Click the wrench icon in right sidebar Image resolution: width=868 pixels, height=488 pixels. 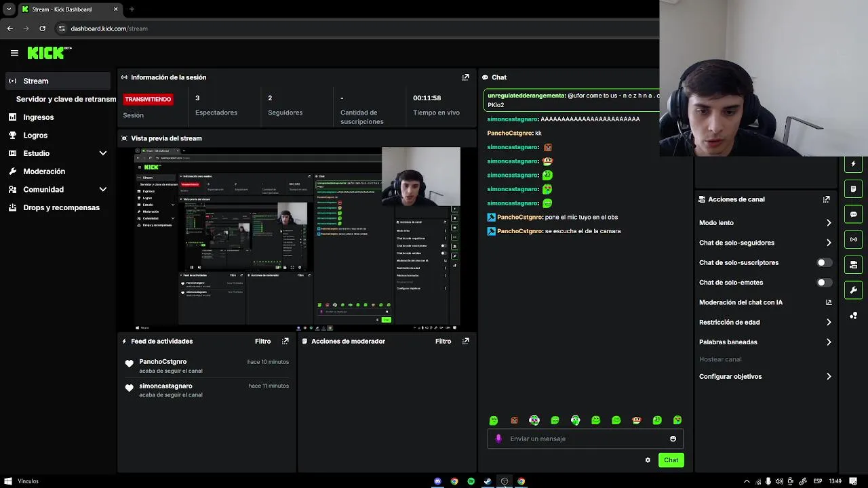(x=853, y=290)
